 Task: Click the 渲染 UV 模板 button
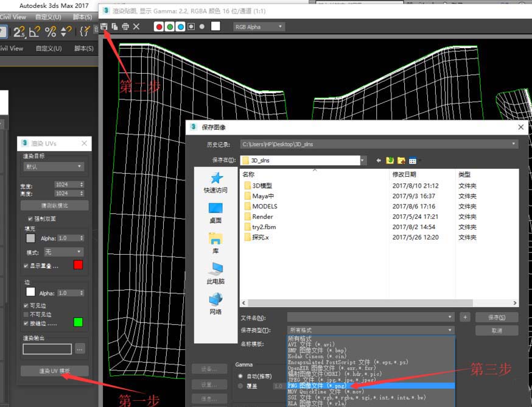[x=55, y=371]
